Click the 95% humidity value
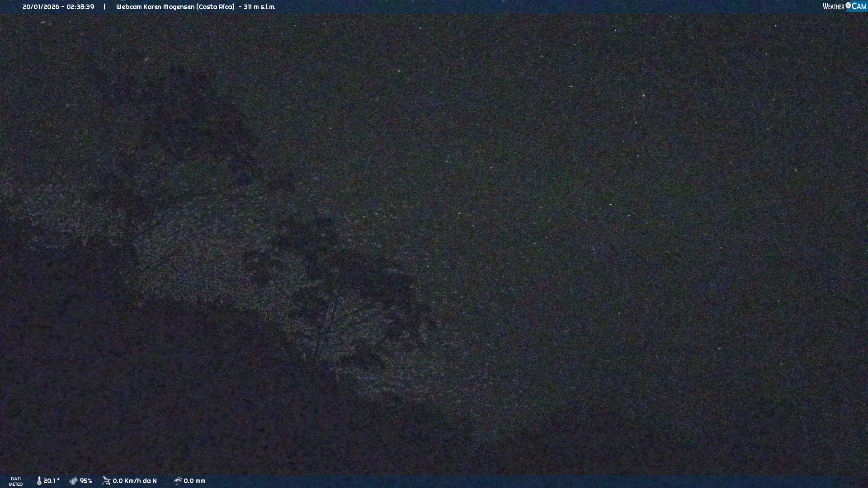868x488 pixels. [86, 481]
